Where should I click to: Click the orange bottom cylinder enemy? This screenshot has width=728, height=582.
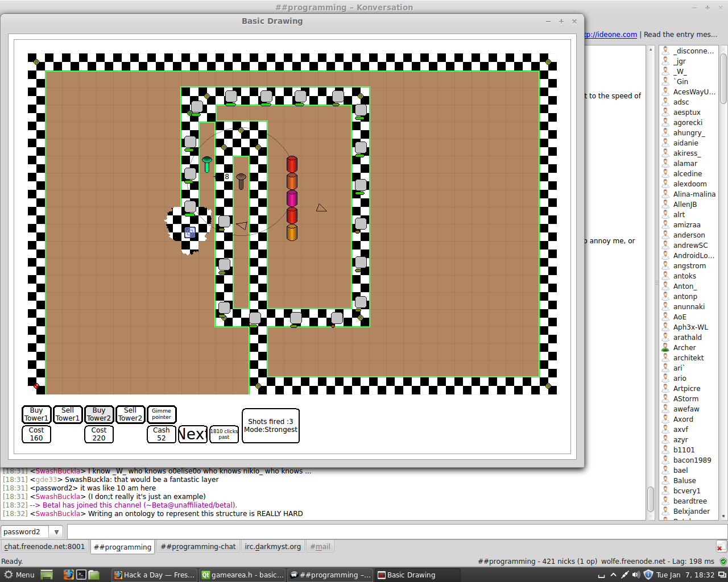[292, 232]
